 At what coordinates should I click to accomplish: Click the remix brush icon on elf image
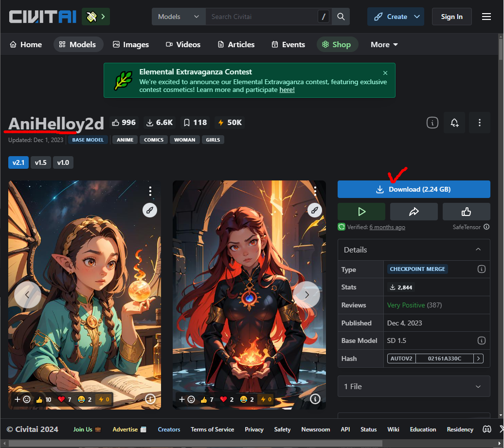(150, 211)
